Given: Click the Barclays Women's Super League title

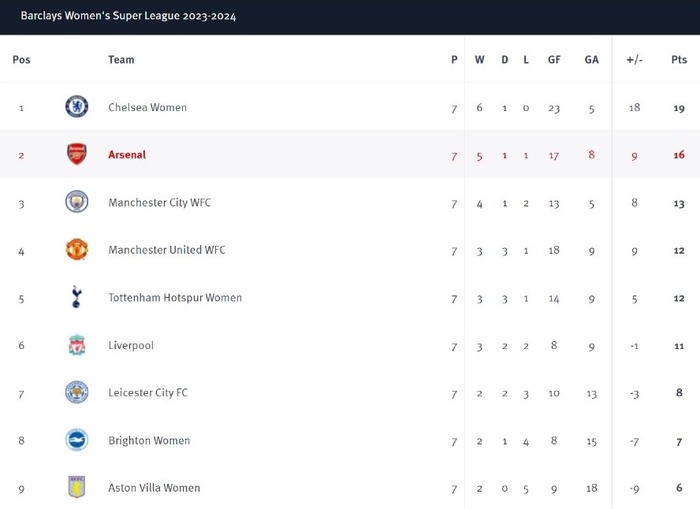Looking at the screenshot, I should [128, 16].
